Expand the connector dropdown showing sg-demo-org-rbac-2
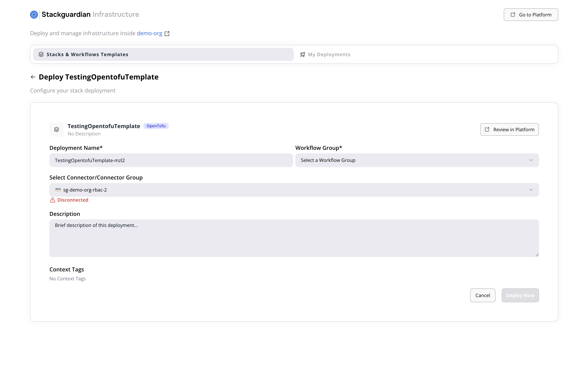Screen dimensions: 588x391 tap(294, 190)
